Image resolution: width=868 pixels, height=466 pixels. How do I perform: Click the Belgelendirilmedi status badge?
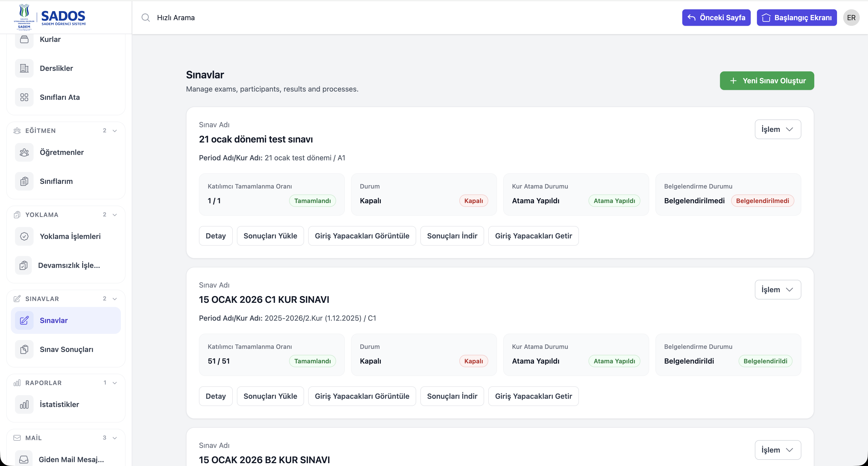pyautogui.click(x=762, y=201)
